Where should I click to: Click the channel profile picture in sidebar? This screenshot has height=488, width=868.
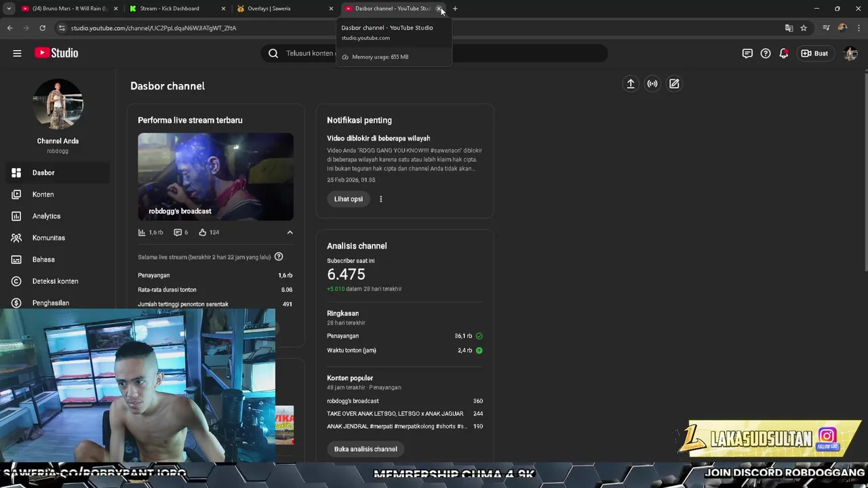click(58, 104)
